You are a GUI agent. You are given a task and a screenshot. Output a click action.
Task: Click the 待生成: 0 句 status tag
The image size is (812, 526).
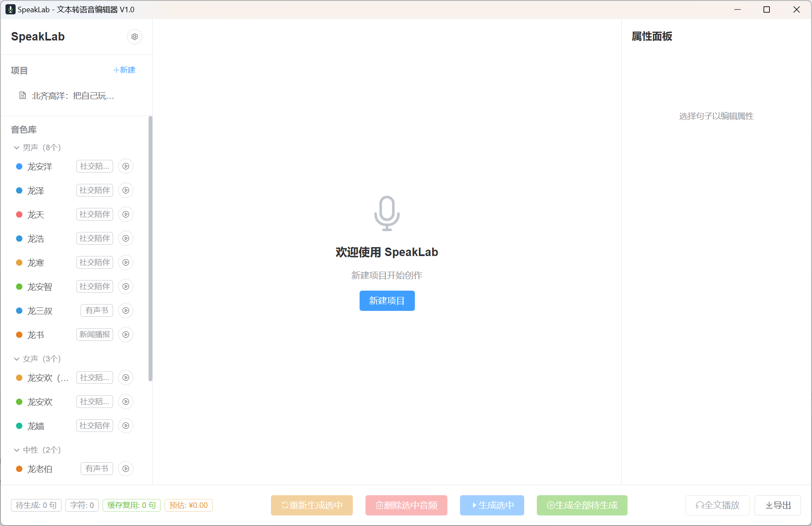pos(36,505)
